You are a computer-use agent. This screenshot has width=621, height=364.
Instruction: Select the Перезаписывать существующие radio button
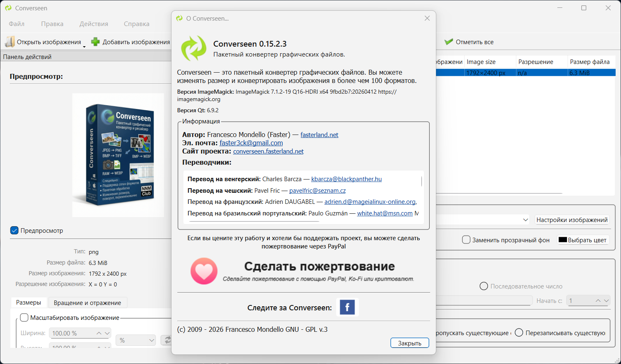(x=519, y=333)
